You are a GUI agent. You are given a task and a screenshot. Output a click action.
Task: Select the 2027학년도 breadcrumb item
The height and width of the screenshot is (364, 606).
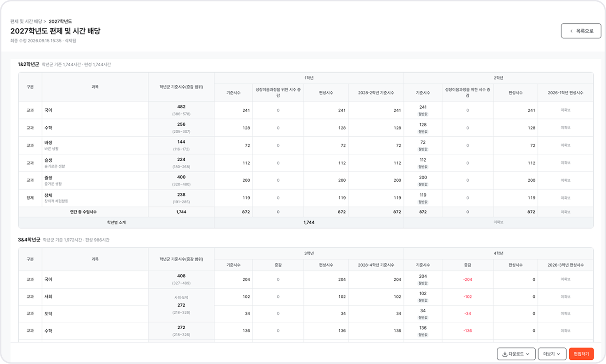60,22
